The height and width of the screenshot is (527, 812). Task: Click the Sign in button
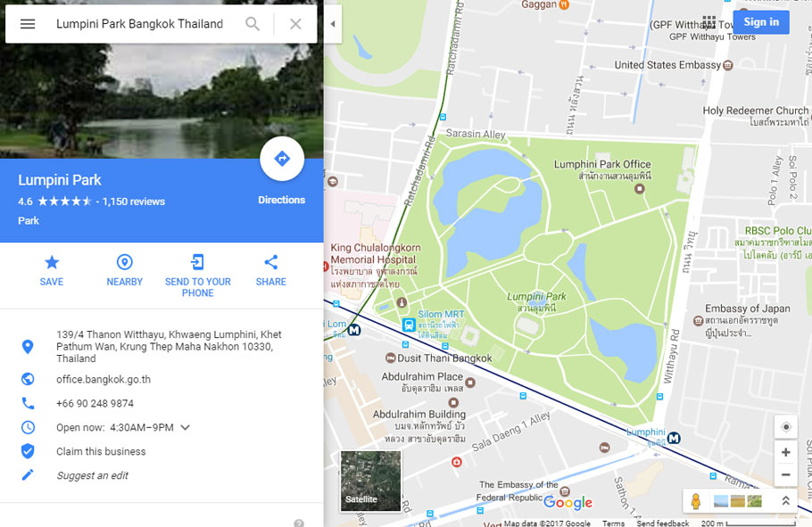click(761, 21)
